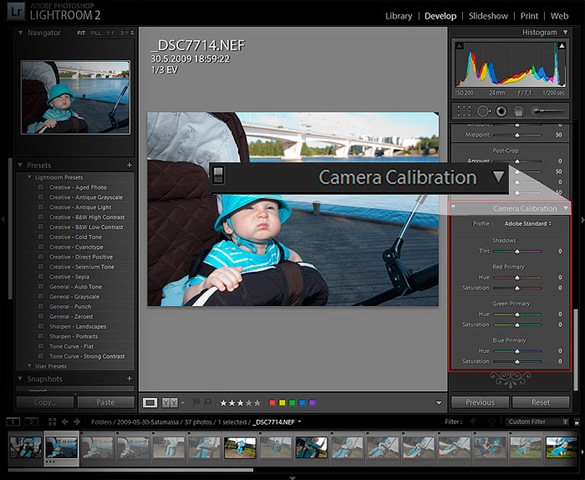Image resolution: width=585 pixels, height=480 pixels.
Task: Switch to Loupe view in toolbar
Action: pyautogui.click(x=150, y=402)
